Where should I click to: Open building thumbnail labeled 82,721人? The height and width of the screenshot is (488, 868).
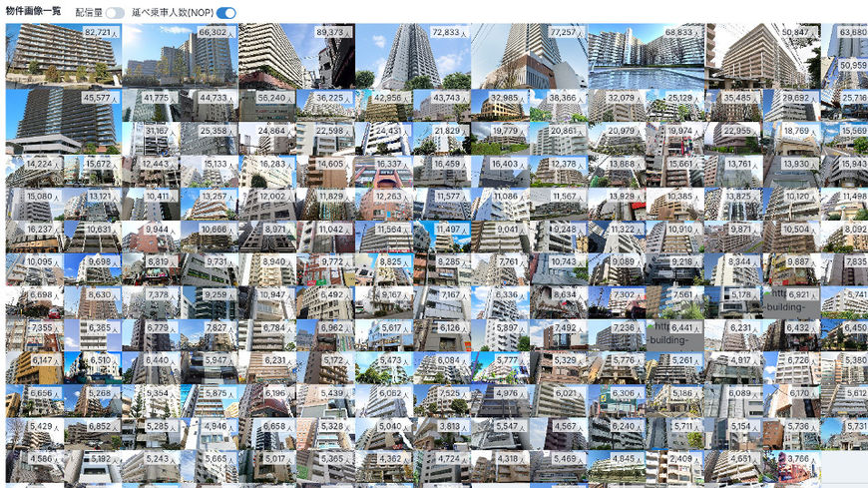63,55
